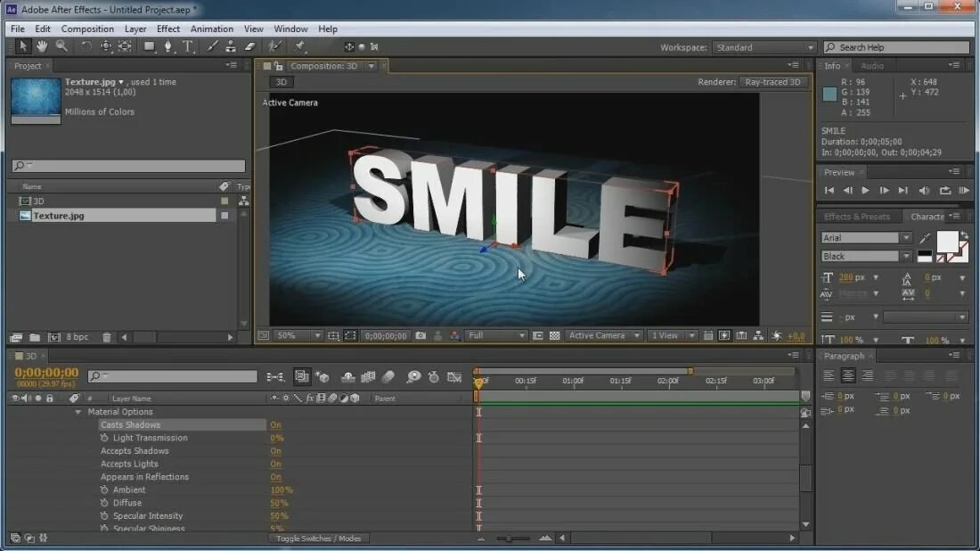Enable stopwatch for Diffuse property
This screenshot has height=551, width=980.
click(x=104, y=503)
